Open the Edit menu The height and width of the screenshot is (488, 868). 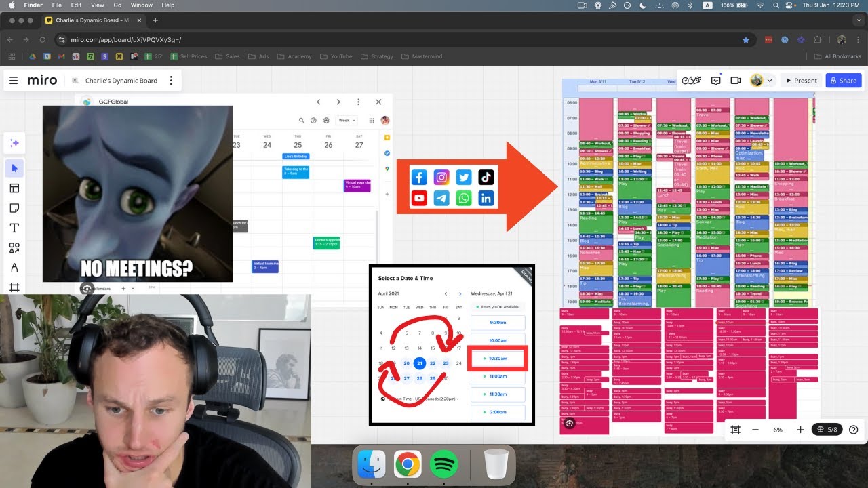(76, 5)
